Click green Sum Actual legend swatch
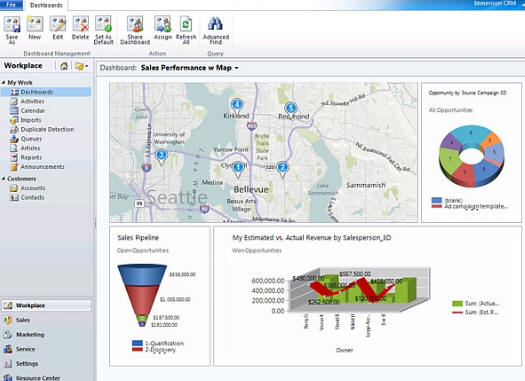The image size is (525, 381). coord(457,303)
